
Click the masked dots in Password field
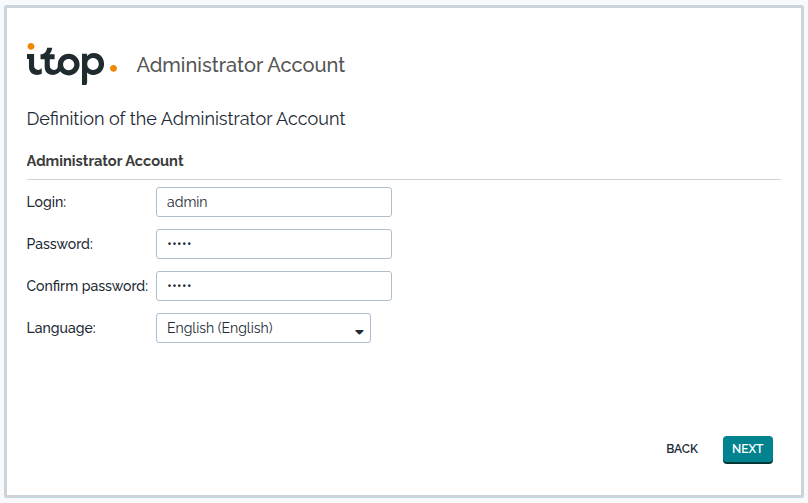[179, 244]
